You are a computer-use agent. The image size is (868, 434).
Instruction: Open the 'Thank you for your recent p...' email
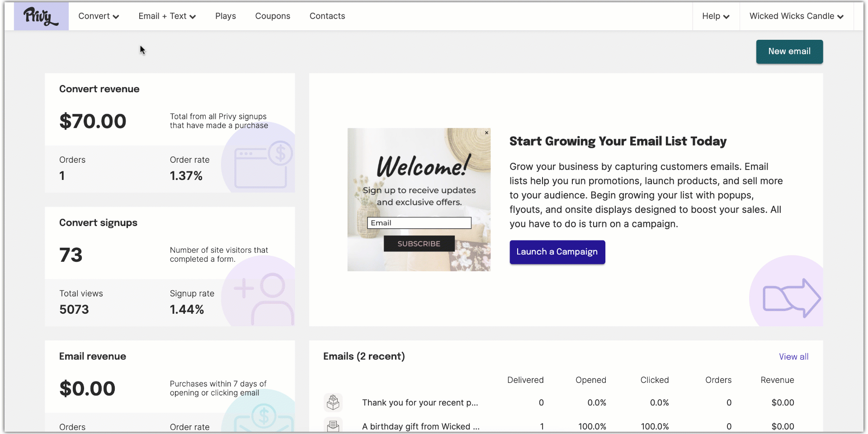[420, 403]
